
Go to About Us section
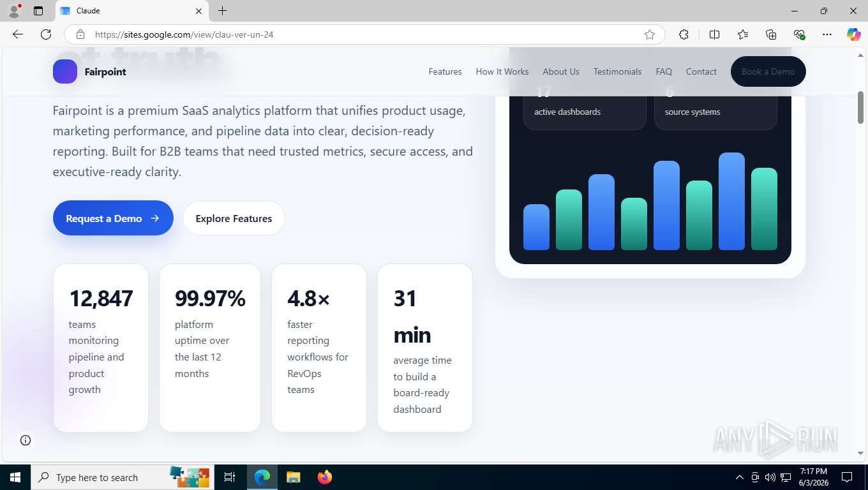coord(561,71)
